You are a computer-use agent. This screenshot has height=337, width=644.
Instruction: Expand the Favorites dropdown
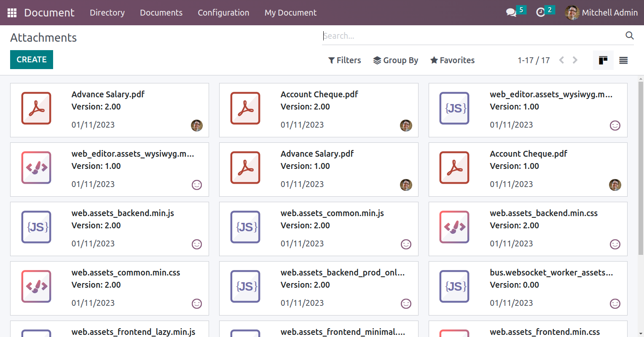click(452, 60)
